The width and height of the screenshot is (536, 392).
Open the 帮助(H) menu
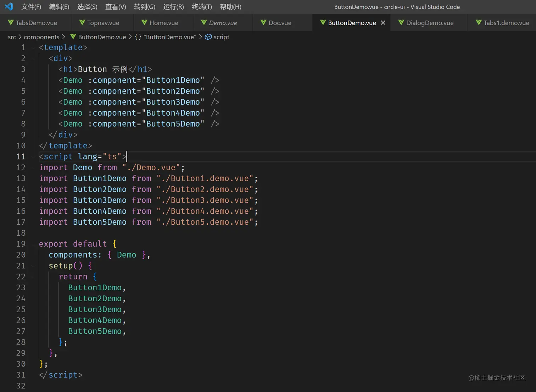[x=230, y=7]
